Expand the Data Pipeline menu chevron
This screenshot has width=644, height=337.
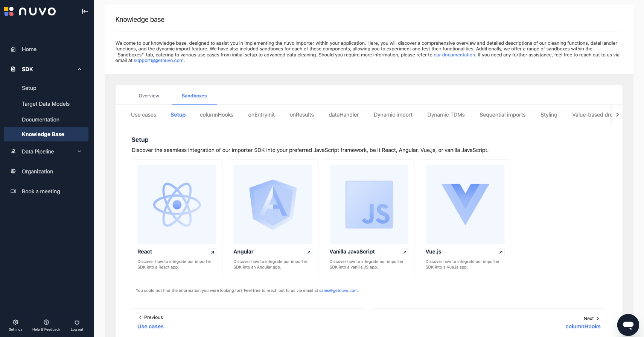point(79,151)
